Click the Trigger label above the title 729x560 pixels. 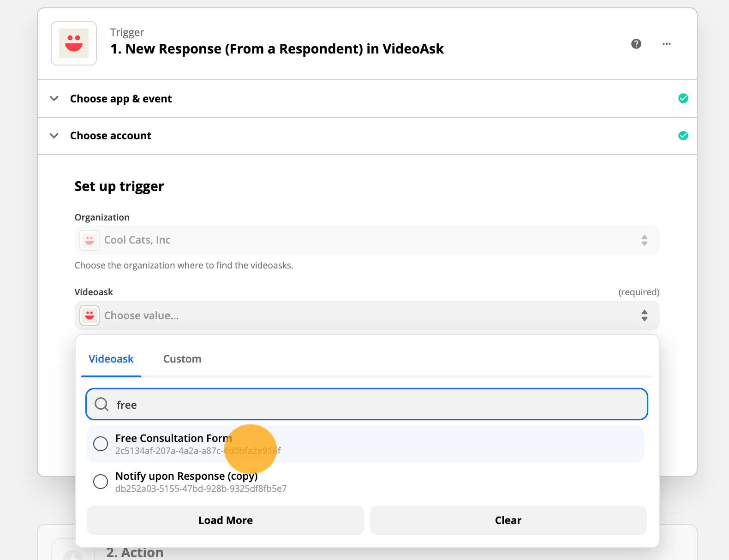point(127,32)
